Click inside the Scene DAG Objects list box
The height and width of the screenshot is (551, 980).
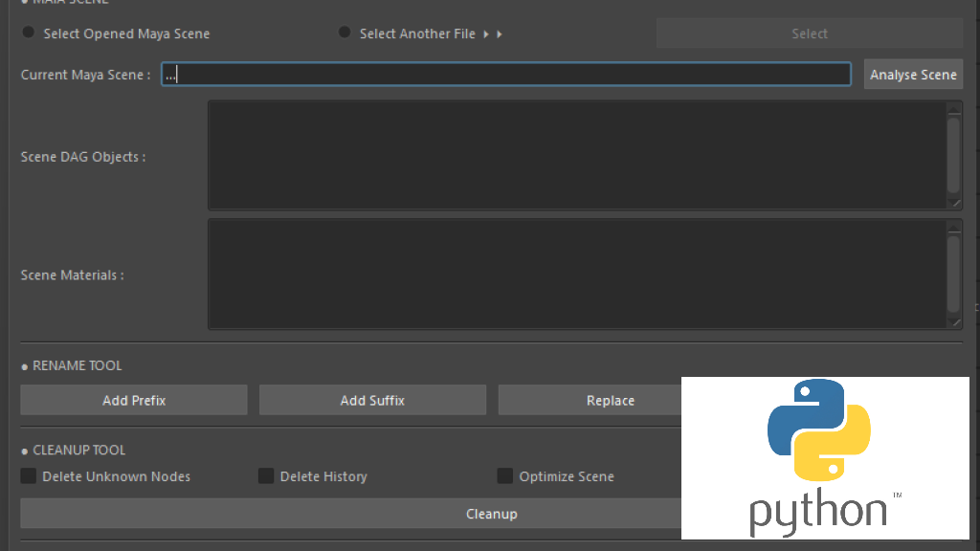pyautogui.click(x=576, y=155)
